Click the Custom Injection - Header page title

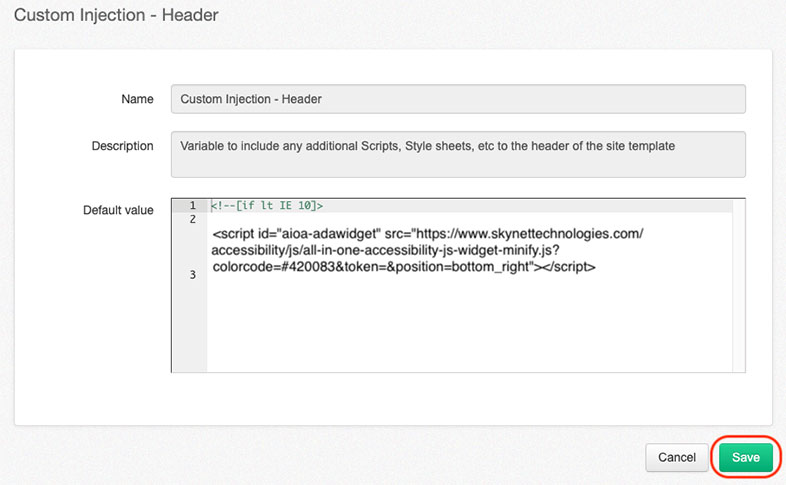click(x=116, y=15)
